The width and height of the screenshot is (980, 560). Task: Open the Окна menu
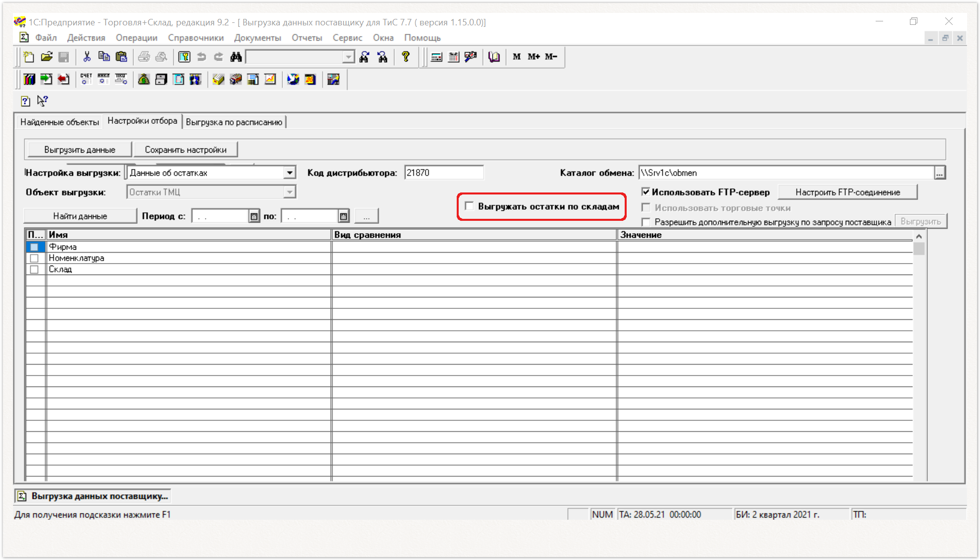click(x=383, y=38)
